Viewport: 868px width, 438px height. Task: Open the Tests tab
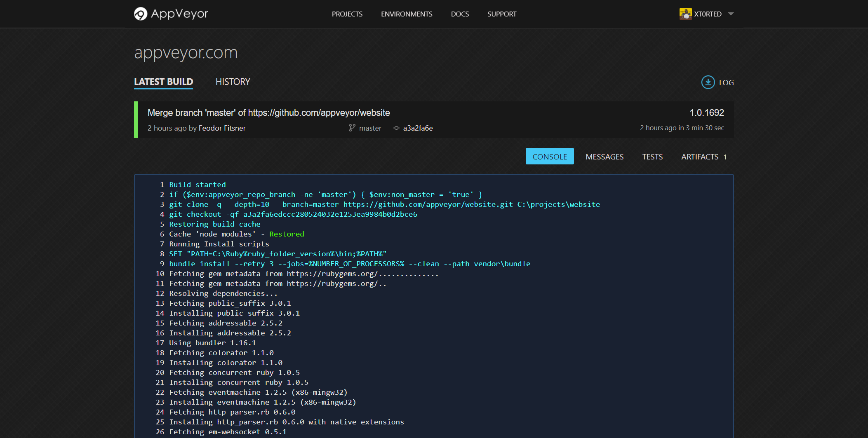pos(652,157)
